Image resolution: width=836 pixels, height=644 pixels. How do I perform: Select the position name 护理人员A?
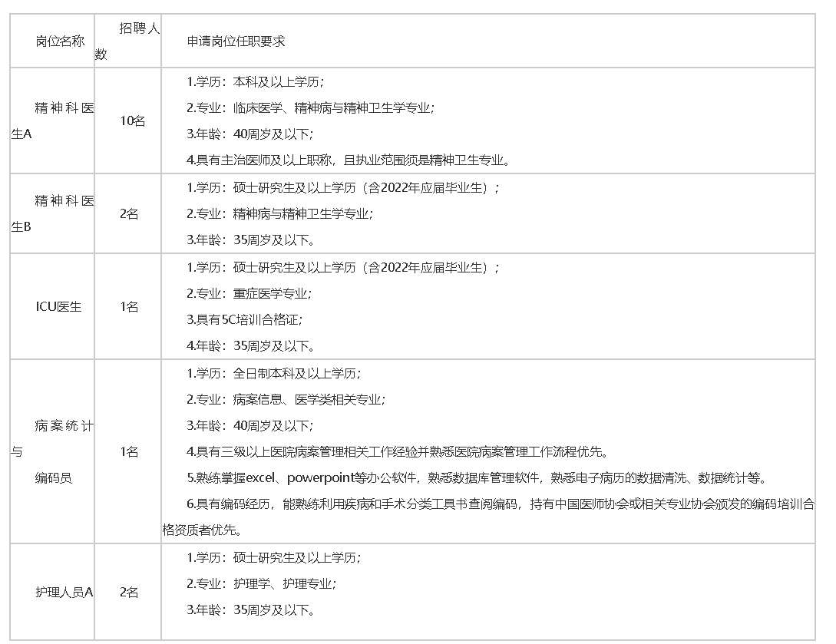click(64, 593)
